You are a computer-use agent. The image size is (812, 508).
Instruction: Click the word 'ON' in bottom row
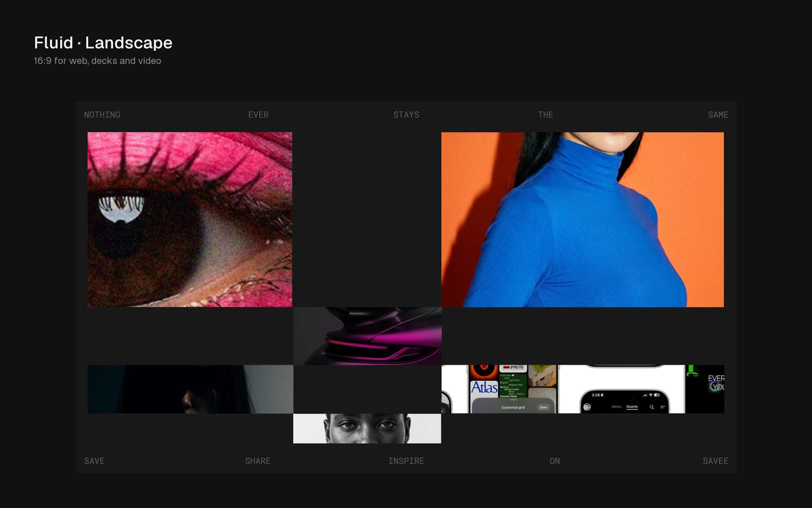click(555, 461)
